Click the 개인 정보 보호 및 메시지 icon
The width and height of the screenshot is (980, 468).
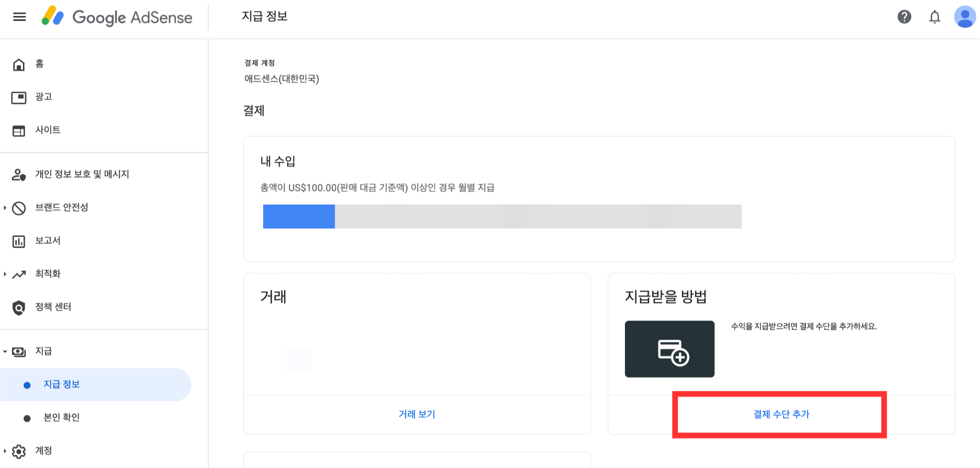19,174
